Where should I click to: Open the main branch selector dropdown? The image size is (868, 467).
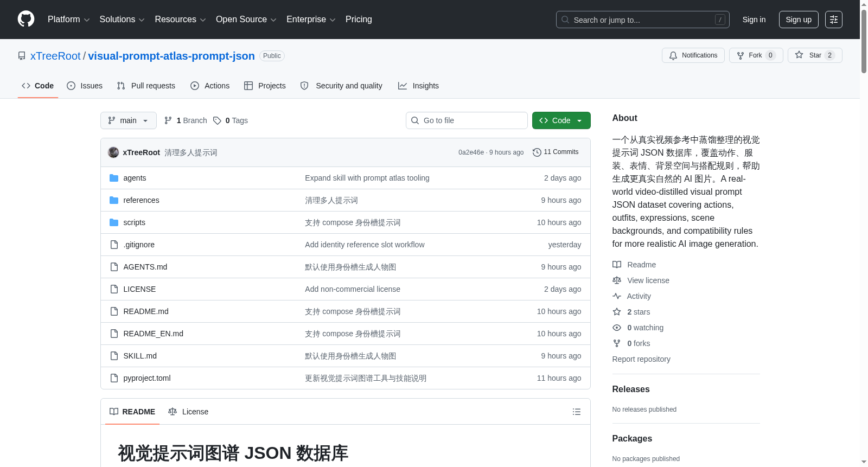pyautogui.click(x=129, y=120)
